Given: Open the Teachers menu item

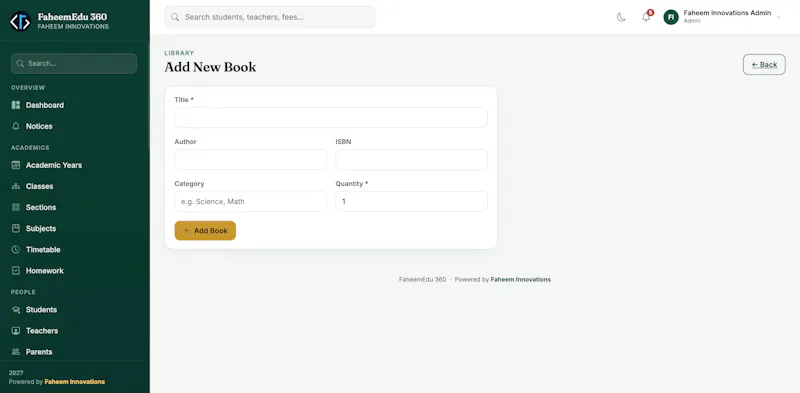Looking at the screenshot, I should pos(73,331).
